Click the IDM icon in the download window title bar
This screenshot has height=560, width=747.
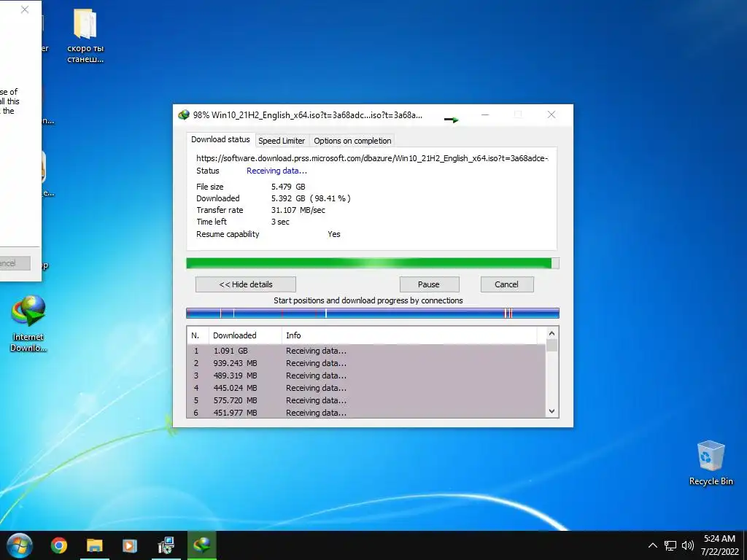click(183, 114)
